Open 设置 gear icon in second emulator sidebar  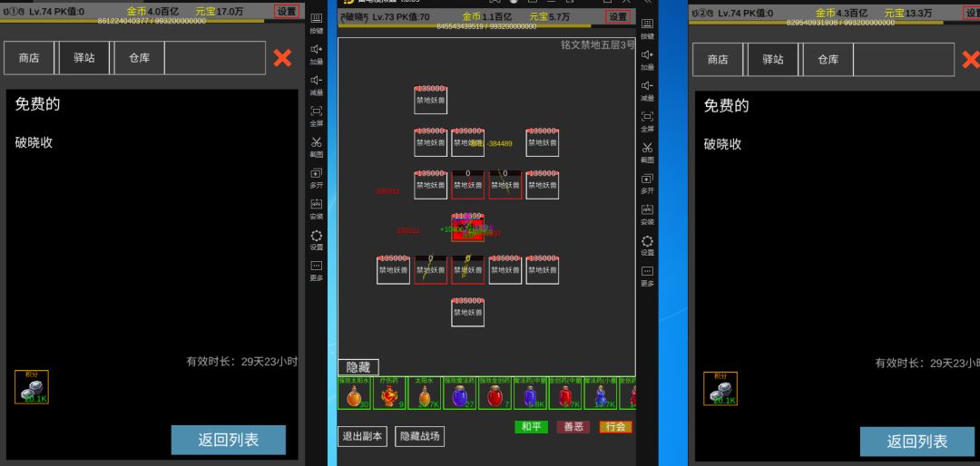648,240
